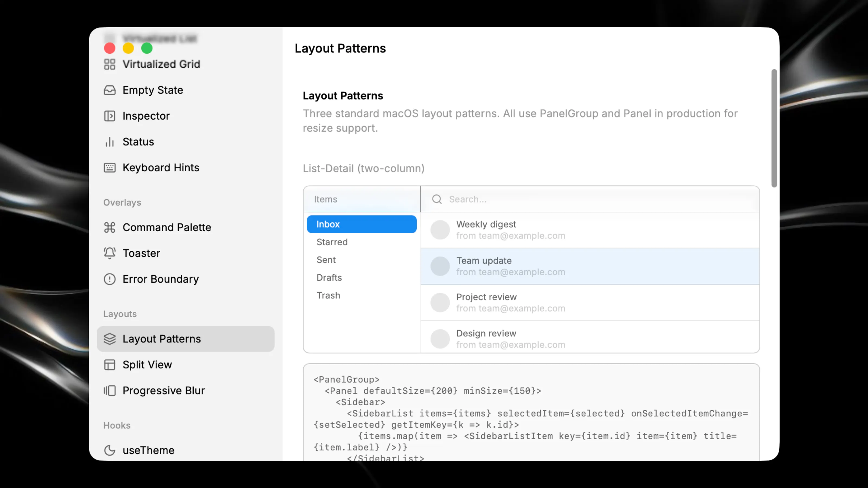Click the Weekly digest avatar circle

pyautogui.click(x=440, y=230)
